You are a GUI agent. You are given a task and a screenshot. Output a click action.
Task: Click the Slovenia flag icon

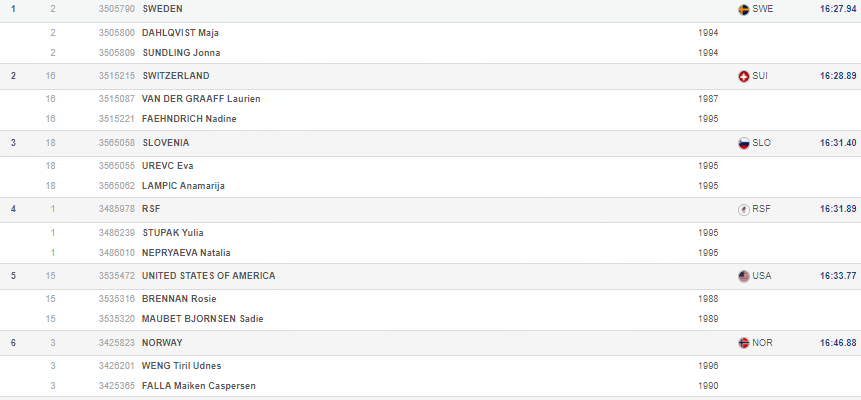[743, 143]
